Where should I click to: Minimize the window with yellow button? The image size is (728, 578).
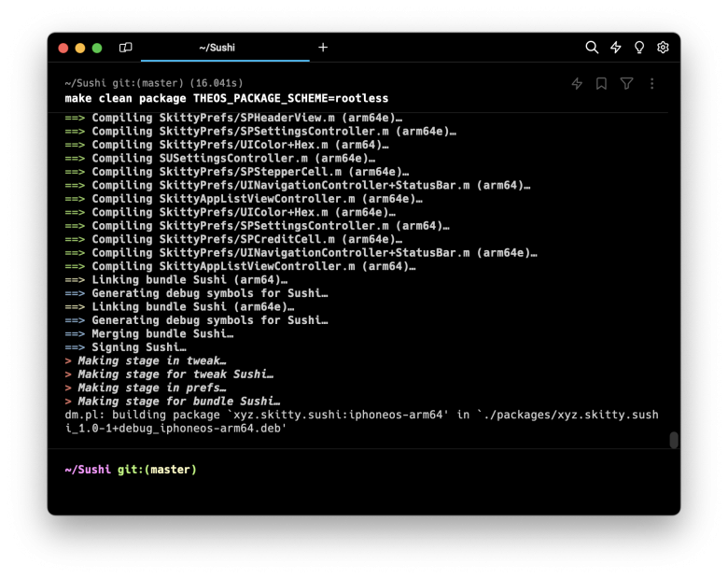click(x=80, y=48)
